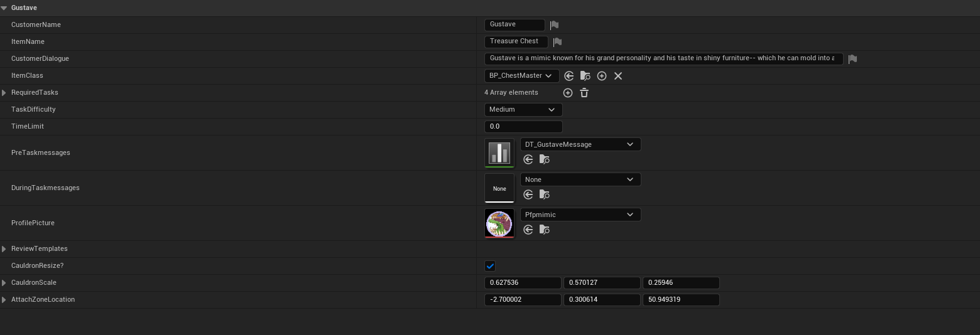Screen dimensions: 980x335
Task: Select the PreTaskmessages property label
Action: [41, 153]
